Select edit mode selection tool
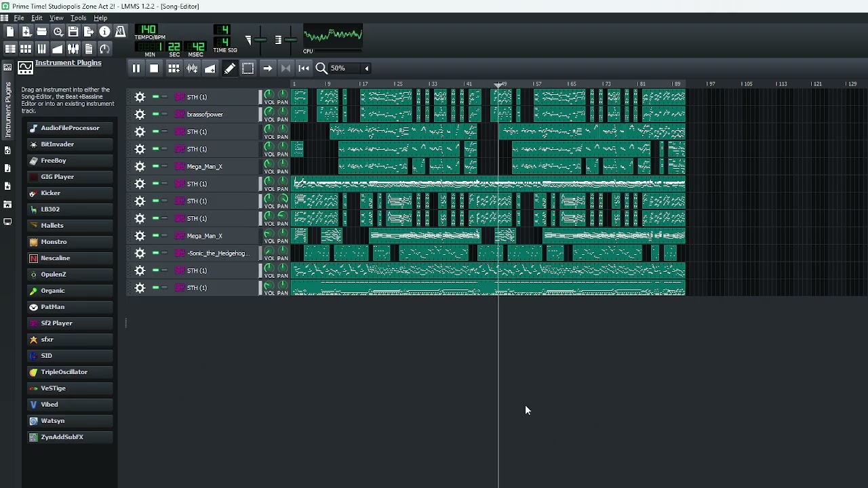 point(248,68)
